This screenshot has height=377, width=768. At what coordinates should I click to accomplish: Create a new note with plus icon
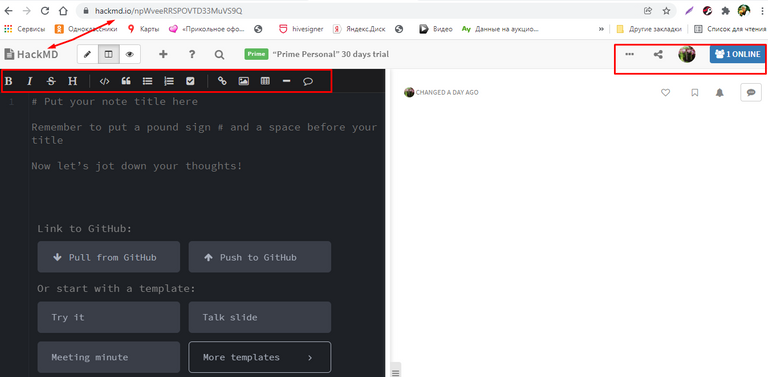pos(163,54)
